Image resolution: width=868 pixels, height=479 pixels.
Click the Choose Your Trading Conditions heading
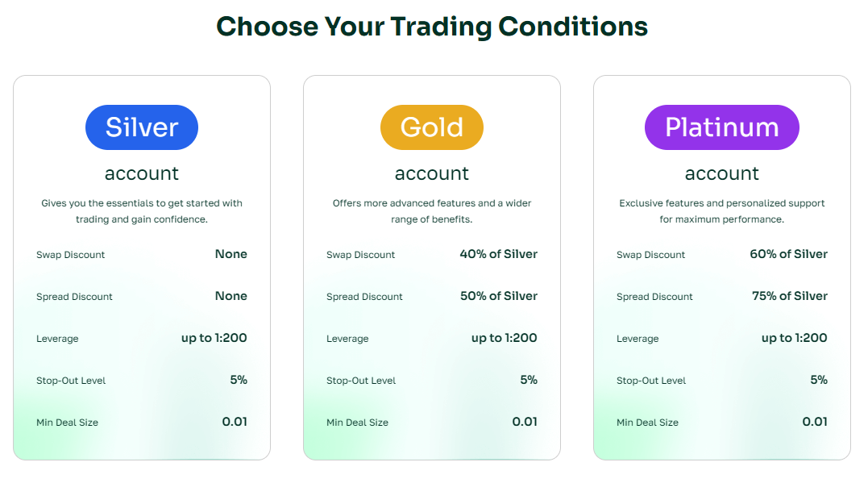[x=432, y=27]
